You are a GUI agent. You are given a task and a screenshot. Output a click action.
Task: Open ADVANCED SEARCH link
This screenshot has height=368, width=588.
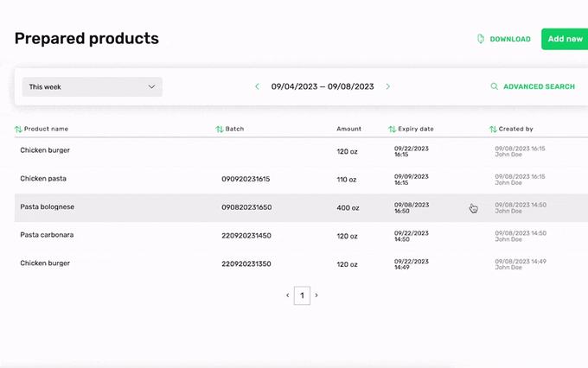539,86
